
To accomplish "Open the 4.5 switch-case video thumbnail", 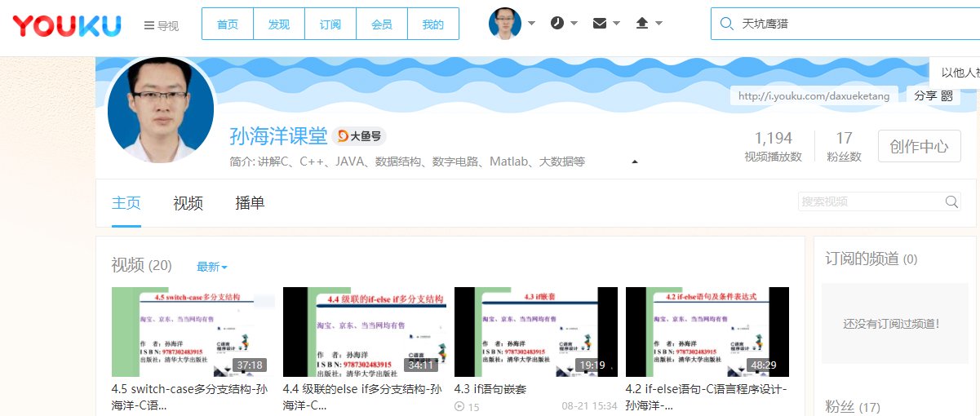I will pyautogui.click(x=193, y=331).
